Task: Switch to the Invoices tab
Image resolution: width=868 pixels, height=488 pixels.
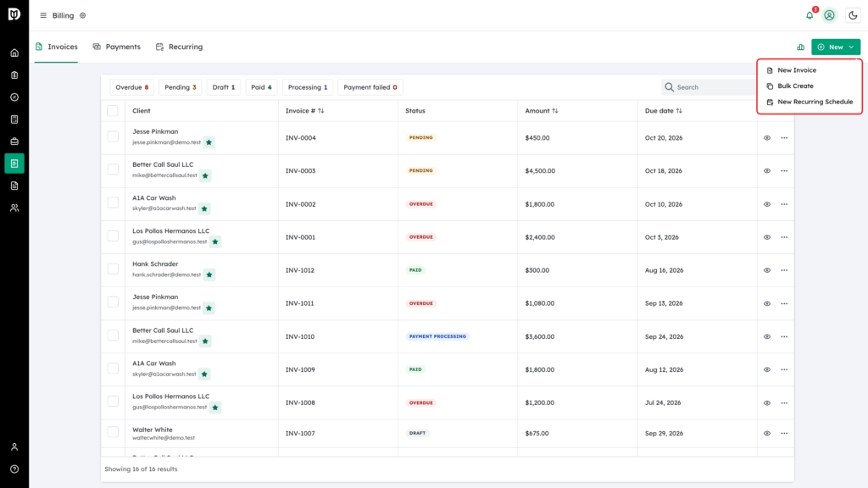Action: tap(57, 47)
